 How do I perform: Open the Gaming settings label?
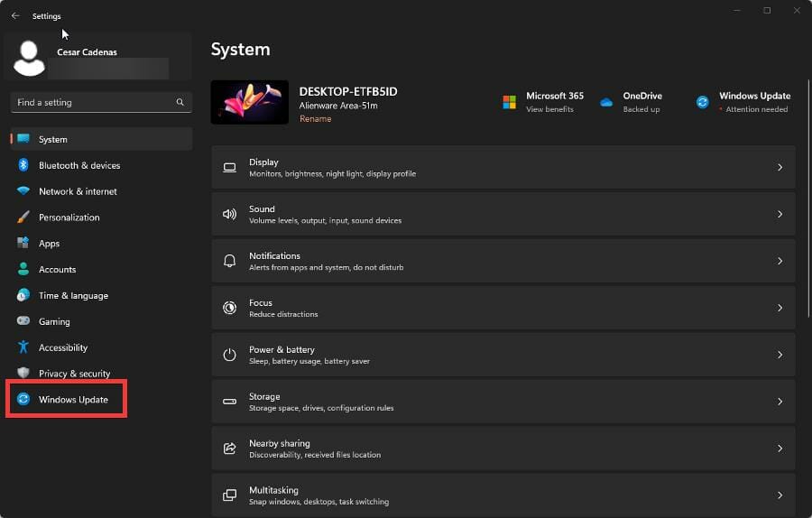(54, 321)
